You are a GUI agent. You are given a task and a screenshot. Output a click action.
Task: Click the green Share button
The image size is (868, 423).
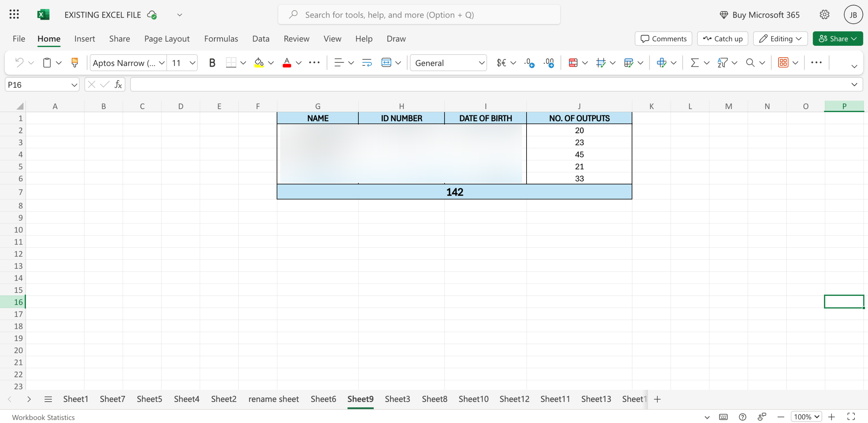pyautogui.click(x=837, y=39)
